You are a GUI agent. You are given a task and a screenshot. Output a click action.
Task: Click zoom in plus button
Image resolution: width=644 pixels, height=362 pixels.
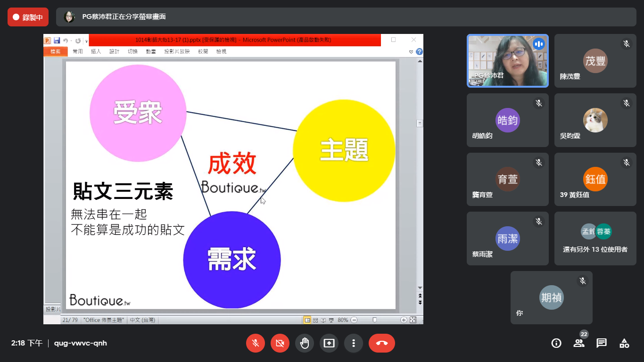tap(404, 320)
